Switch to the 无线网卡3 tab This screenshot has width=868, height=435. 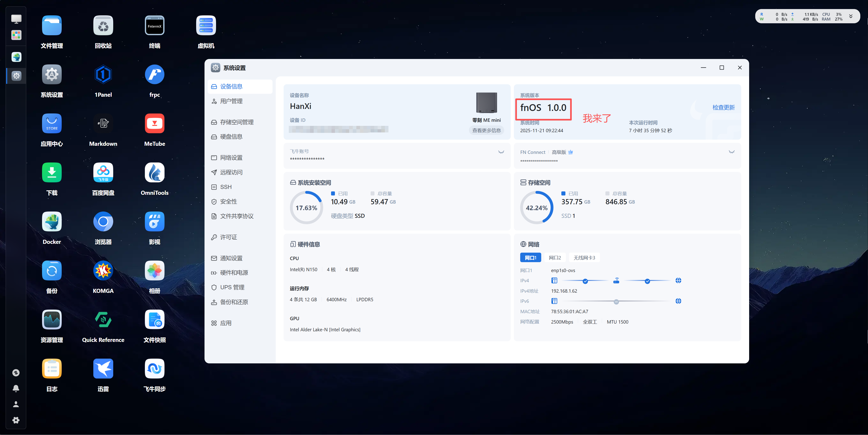coord(584,258)
